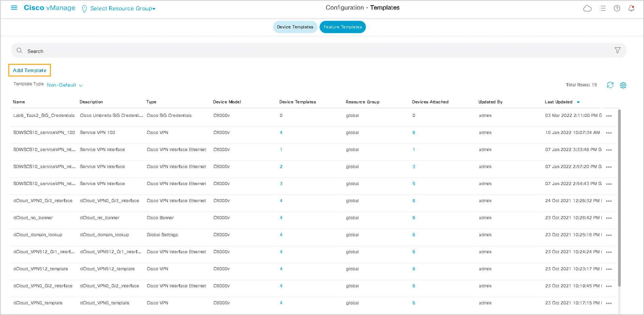Open more actions for 07 Jan 2:54:43 row
The image size is (644, 315).
tap(609, 184)
